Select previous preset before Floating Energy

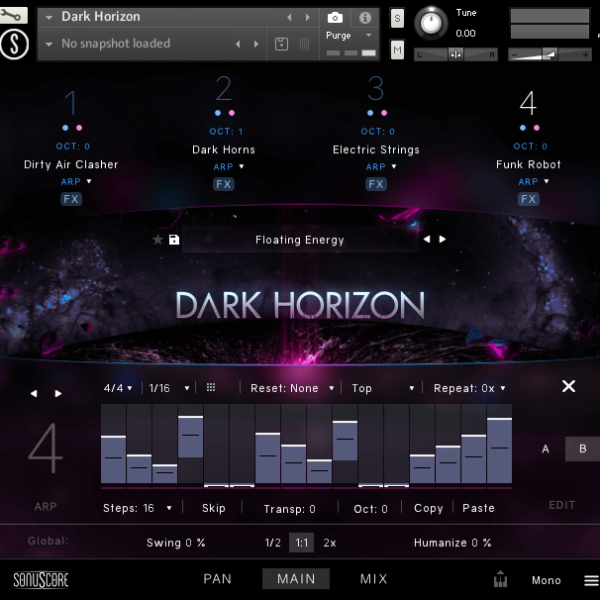tap(427, 239)
